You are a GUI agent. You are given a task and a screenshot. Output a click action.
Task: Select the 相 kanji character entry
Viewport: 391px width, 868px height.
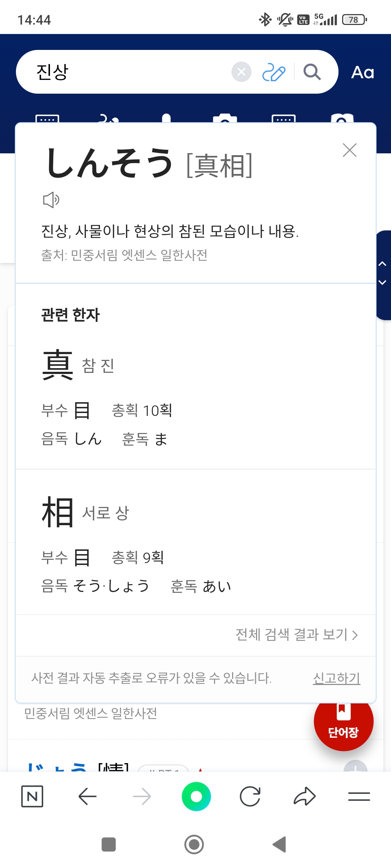[x=58, y=512]
